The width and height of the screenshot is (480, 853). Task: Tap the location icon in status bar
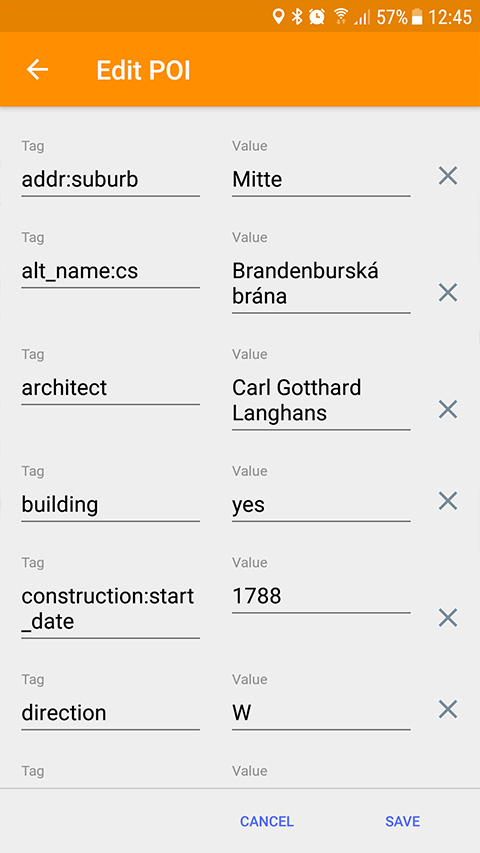279,17
